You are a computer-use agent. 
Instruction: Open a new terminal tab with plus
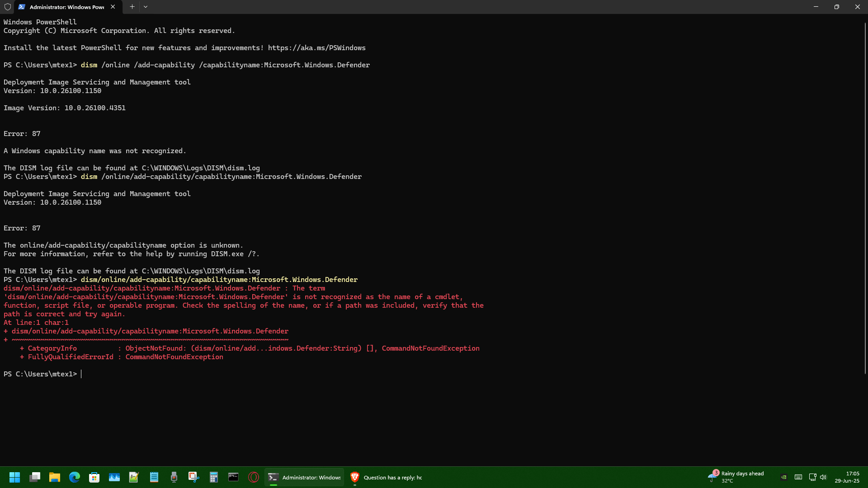pyautogui.click(x=132, y=7)
